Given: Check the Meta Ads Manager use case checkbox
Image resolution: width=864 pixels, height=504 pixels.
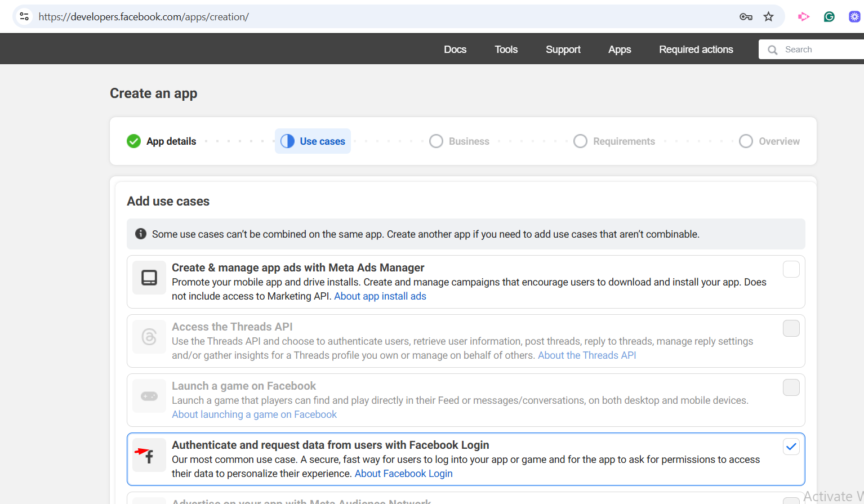Looking at the screenshot, I should point(791,269).
